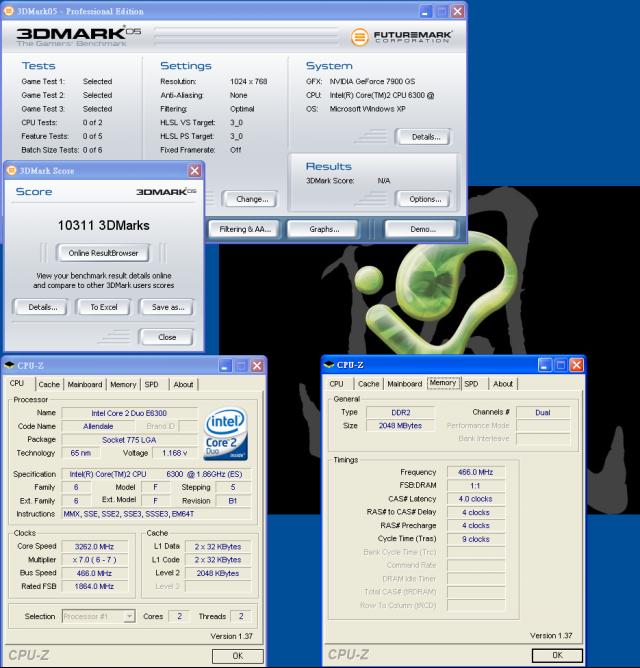Click the Multiplier field x 7.0 ( 6 - 7 )
This screenshot has height=668, width=640.
click(94, 560)
